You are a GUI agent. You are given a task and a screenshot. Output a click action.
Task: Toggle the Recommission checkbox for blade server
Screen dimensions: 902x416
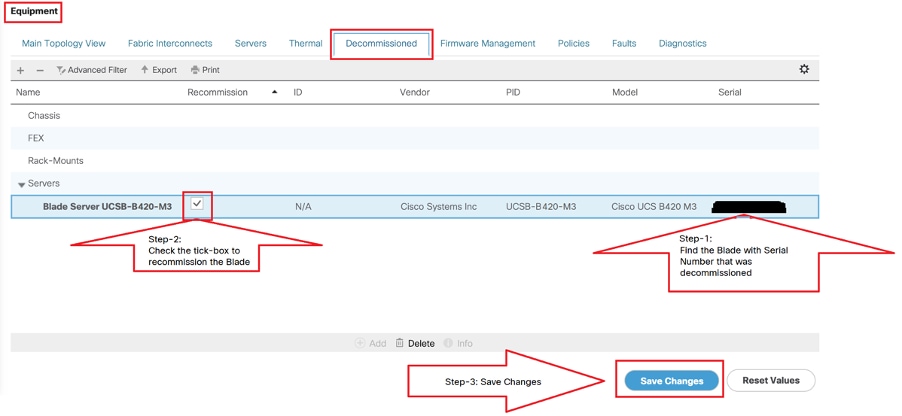click(197, 204)
